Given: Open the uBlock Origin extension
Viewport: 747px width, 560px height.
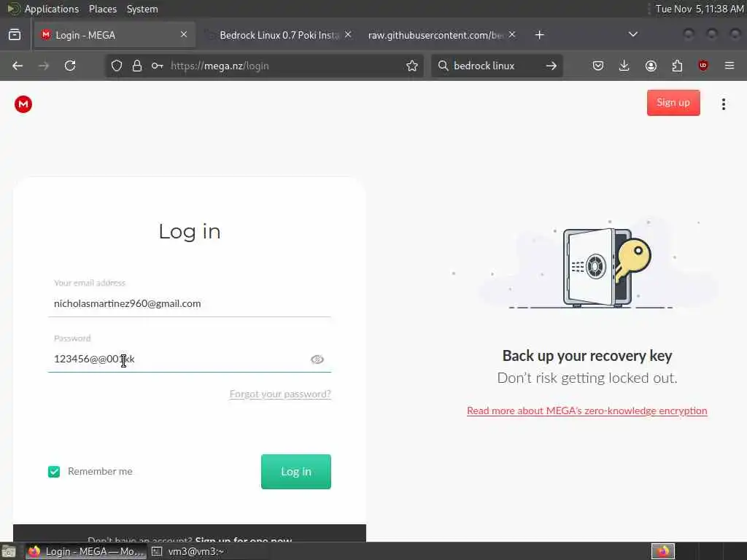Looking at the screenshot, I should click(x=703, y=66).
